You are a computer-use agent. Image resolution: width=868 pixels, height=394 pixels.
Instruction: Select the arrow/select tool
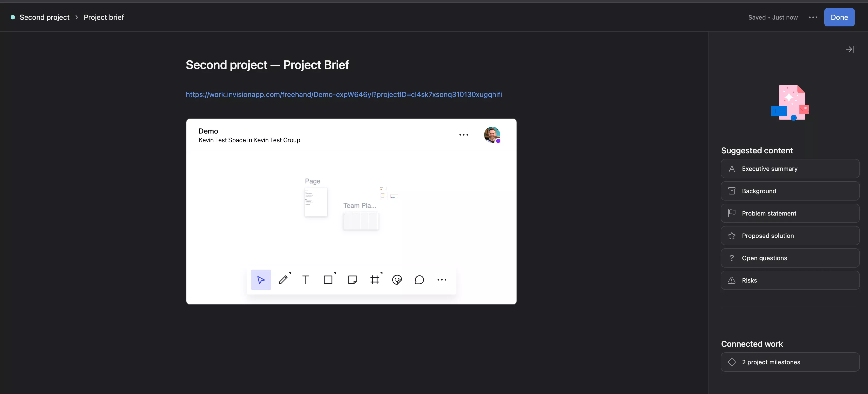261,280
